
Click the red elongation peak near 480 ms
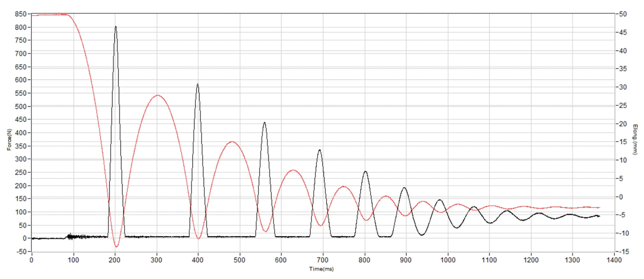point(232,142)
